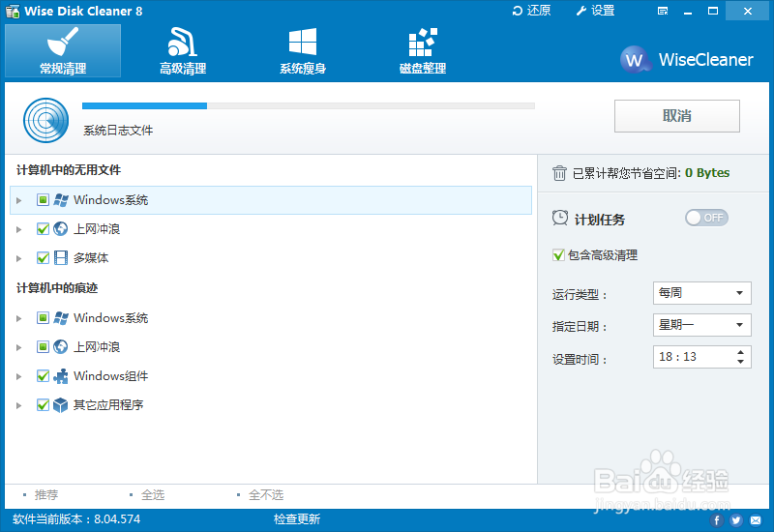Click the email envelope icon
This screenshot has height=532, width=774.
click(756, 520)
